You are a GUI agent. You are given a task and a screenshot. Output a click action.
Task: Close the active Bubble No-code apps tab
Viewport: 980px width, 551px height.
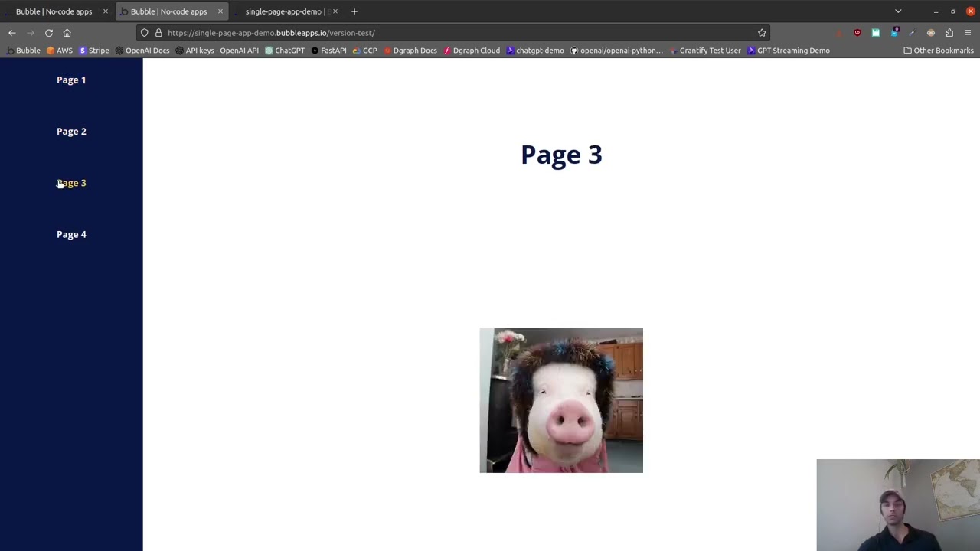tap(220, 11)
